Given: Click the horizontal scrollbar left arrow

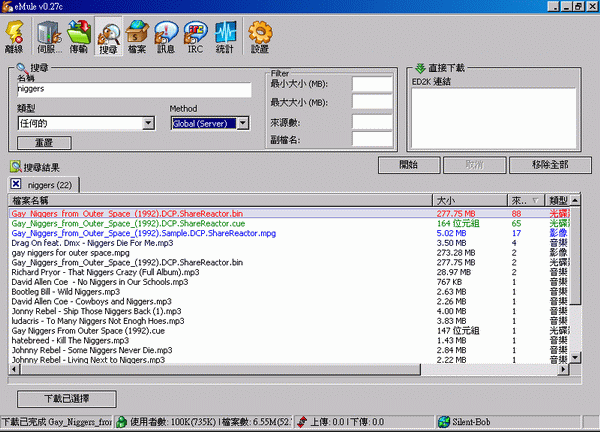Looking at the screenshot, I should (15, 369).
